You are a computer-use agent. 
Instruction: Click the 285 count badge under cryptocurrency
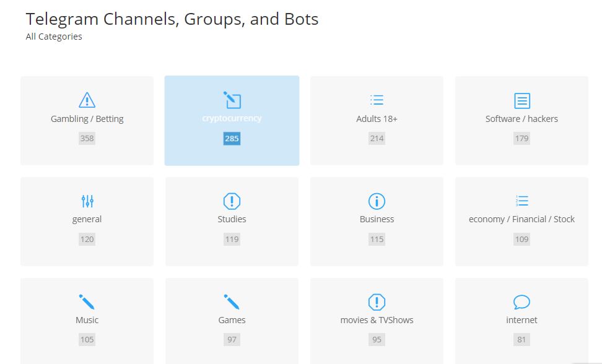point(232,139)
